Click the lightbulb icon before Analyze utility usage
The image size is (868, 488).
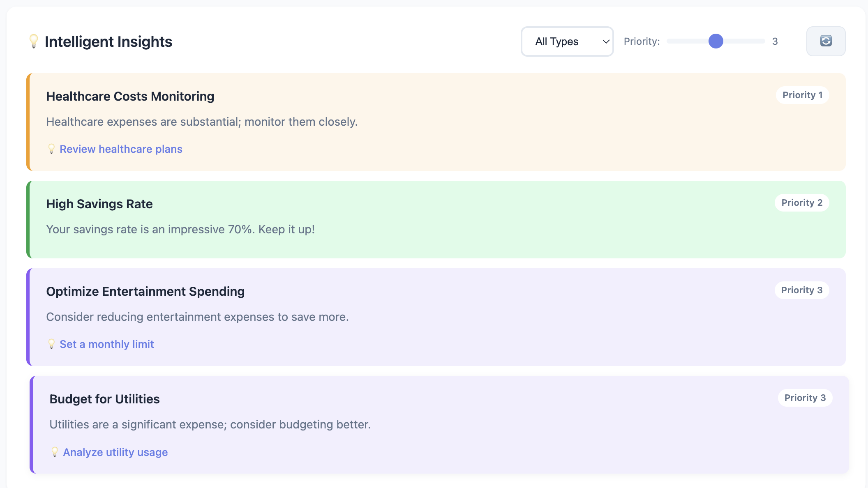[x=55, y=452]
